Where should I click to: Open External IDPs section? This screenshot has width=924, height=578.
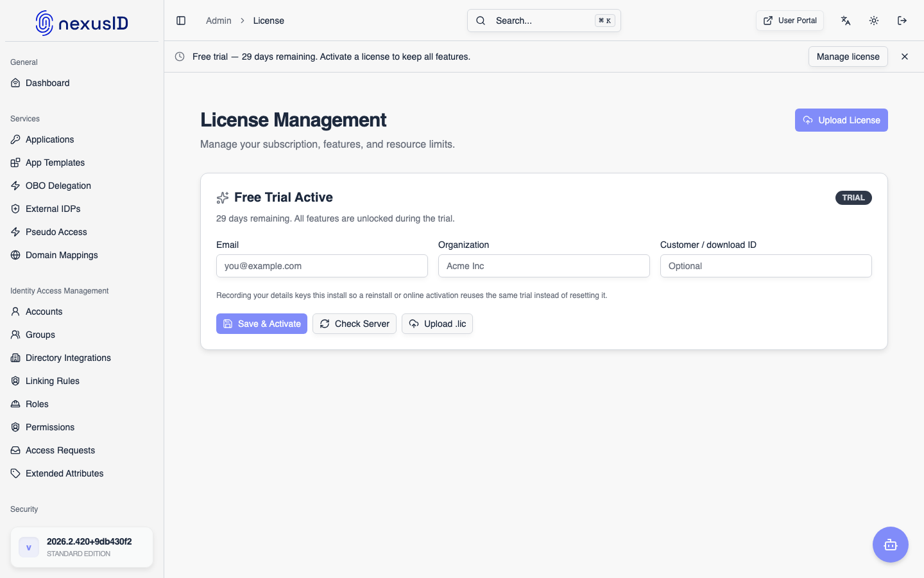coord(81,209)
